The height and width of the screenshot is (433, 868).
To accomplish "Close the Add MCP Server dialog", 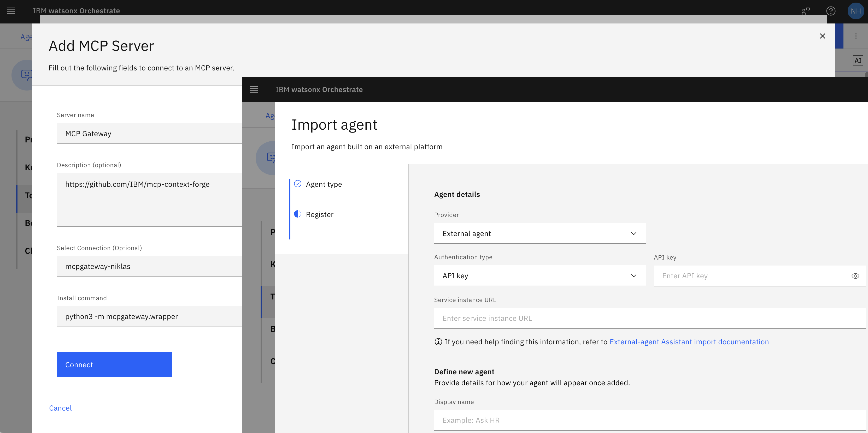I will point(822,36).
